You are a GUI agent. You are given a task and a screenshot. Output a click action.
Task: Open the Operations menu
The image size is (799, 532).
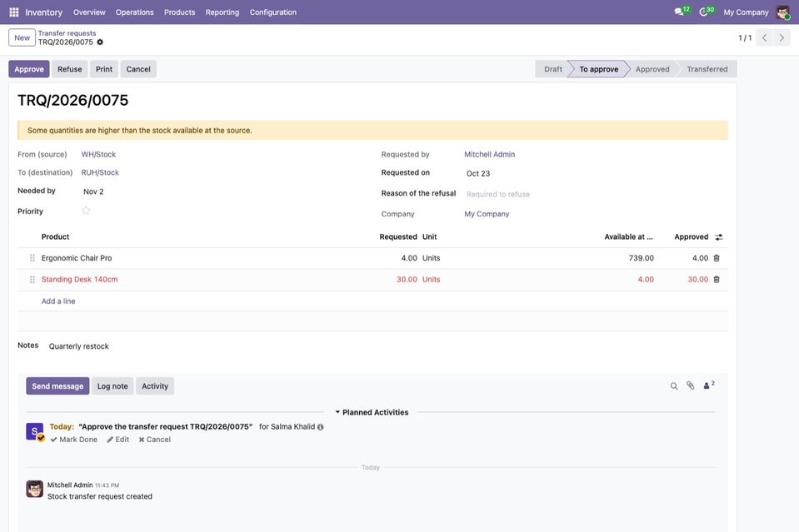point(134,12)
